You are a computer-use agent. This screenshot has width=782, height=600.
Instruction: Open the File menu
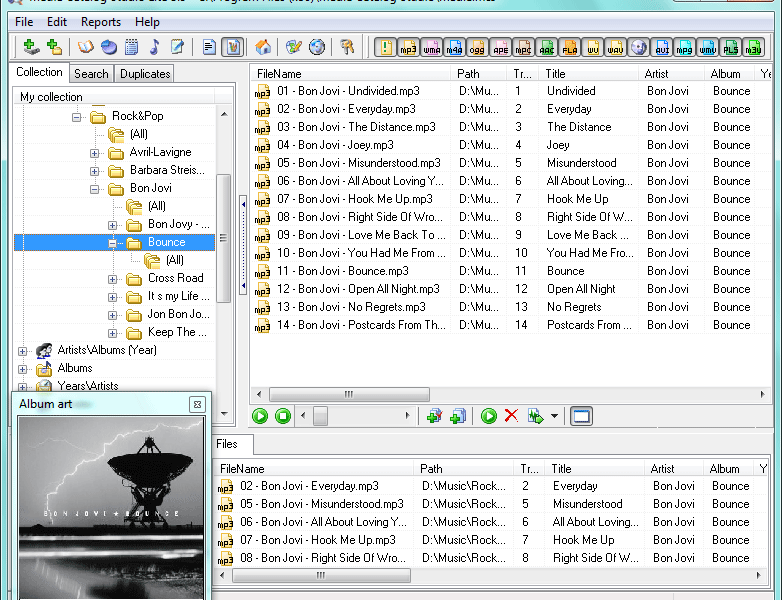(x=24, y=22)
